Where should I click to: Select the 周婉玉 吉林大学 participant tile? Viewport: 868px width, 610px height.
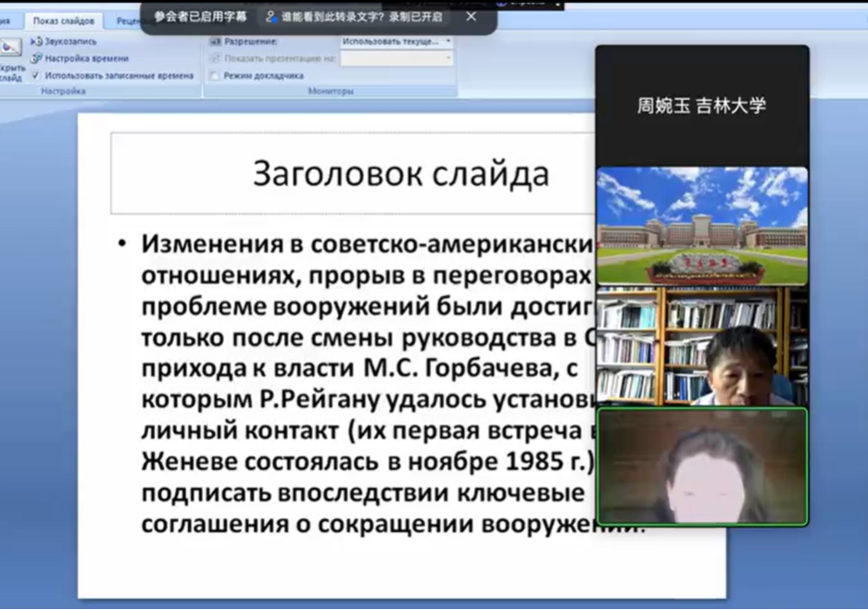[x=701, y=106]
